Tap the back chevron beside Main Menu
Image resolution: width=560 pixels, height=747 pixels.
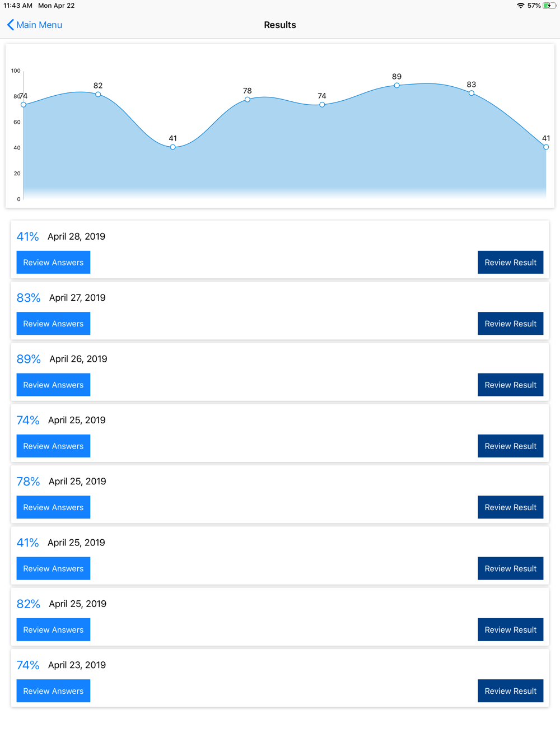(x=10, y=25)
